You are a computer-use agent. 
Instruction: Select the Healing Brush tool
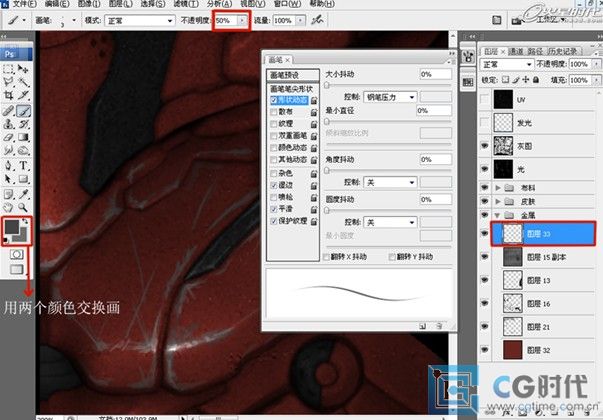[x=8, y=112]
